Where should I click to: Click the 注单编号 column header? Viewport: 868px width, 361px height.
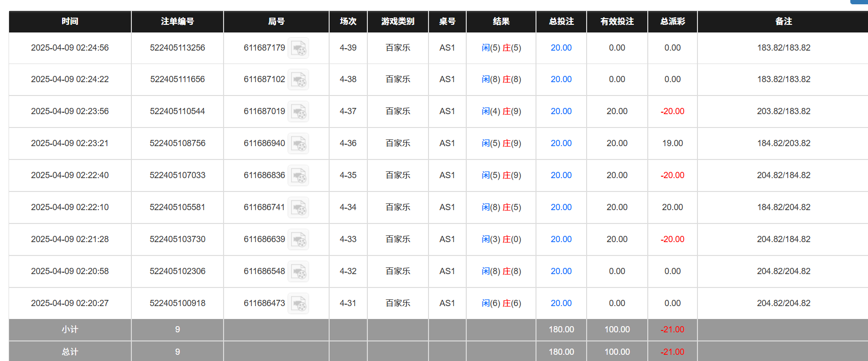point(177,21)
